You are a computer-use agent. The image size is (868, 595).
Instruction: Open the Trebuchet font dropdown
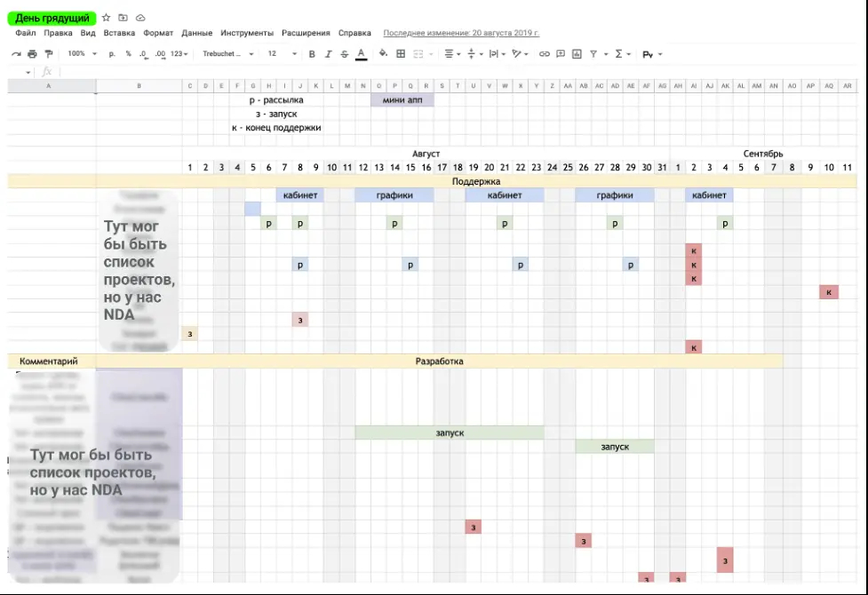228,53
